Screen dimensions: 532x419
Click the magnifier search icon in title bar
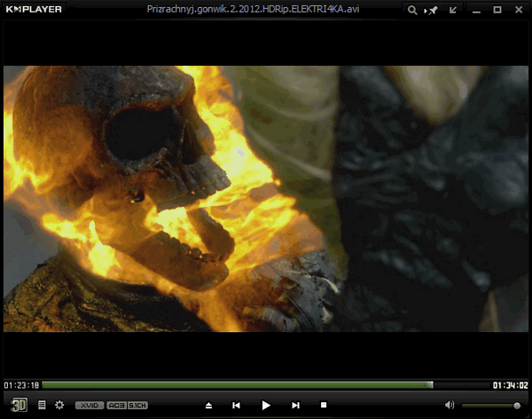point(412,10)
